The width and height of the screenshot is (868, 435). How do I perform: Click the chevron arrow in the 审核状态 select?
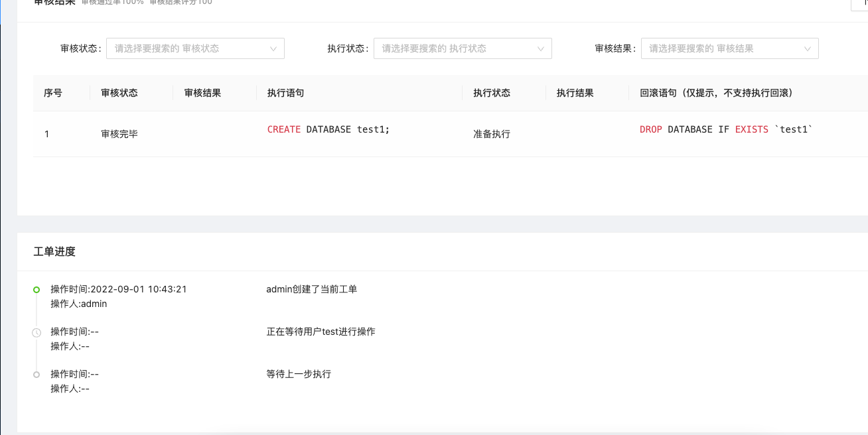pos(273,49)
